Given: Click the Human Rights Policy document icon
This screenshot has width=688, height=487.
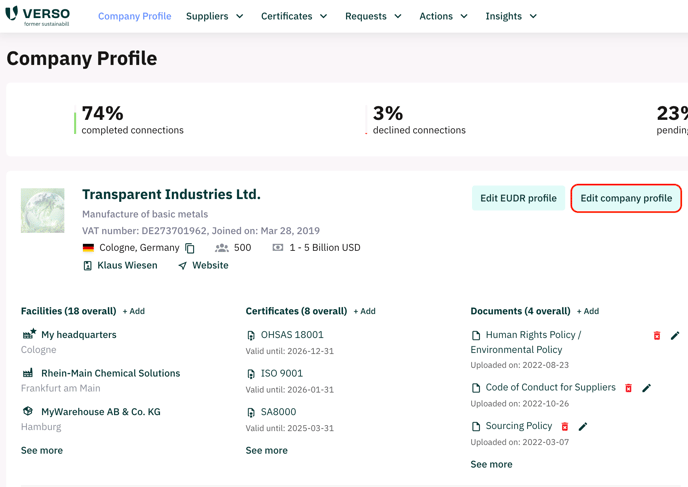Looking at the screenshot, I should pyautogui.click(x=476, y=336).
